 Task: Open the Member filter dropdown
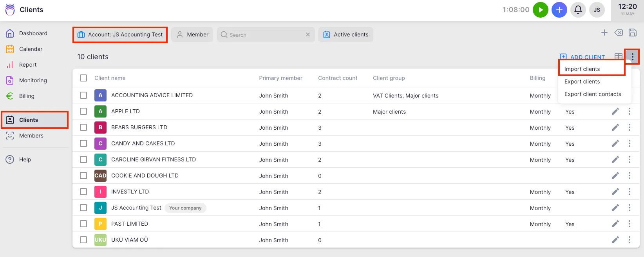tap(192, 34)
